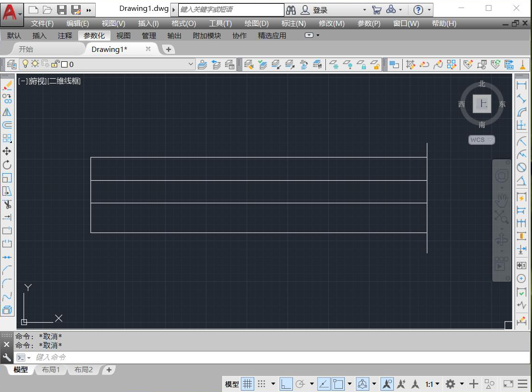Open the 文件(F) menu
The width and height of the screenshot is (532, 392).
(42, 24)
